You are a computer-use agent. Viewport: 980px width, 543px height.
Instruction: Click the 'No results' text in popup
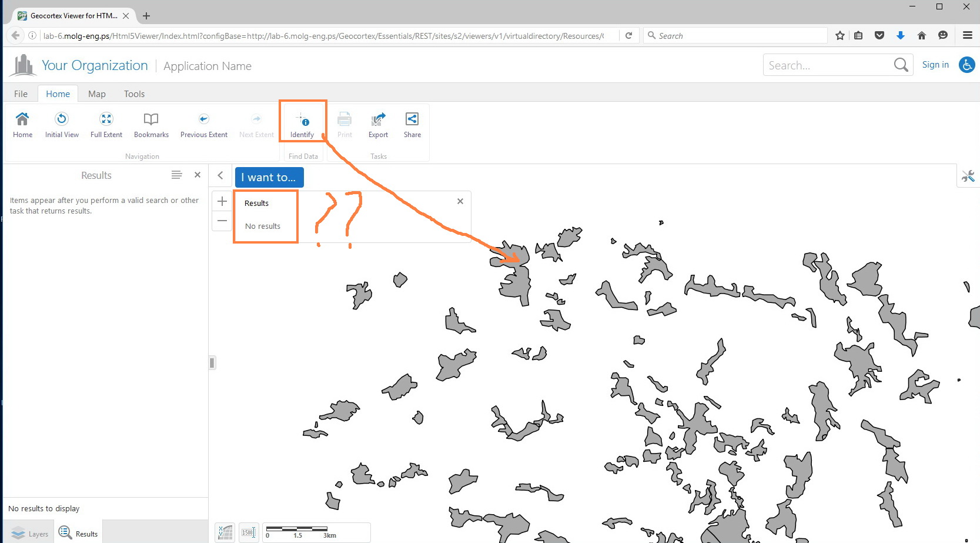tap(263, 226)
